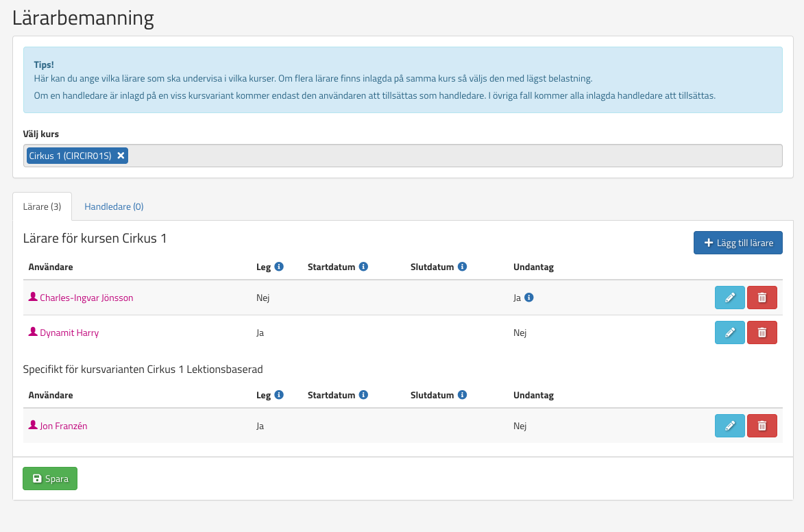Viewport: 804px width, 532px height.
Task: Click Leg info icon in Lektionsbaserad table
Action: pyautogui.click(x=279, y=395)
